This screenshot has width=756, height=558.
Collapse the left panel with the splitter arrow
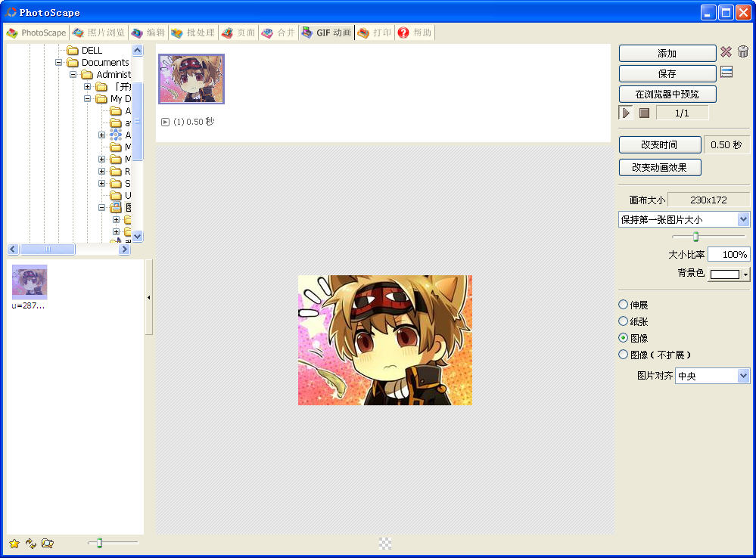[x=148, y=297]
